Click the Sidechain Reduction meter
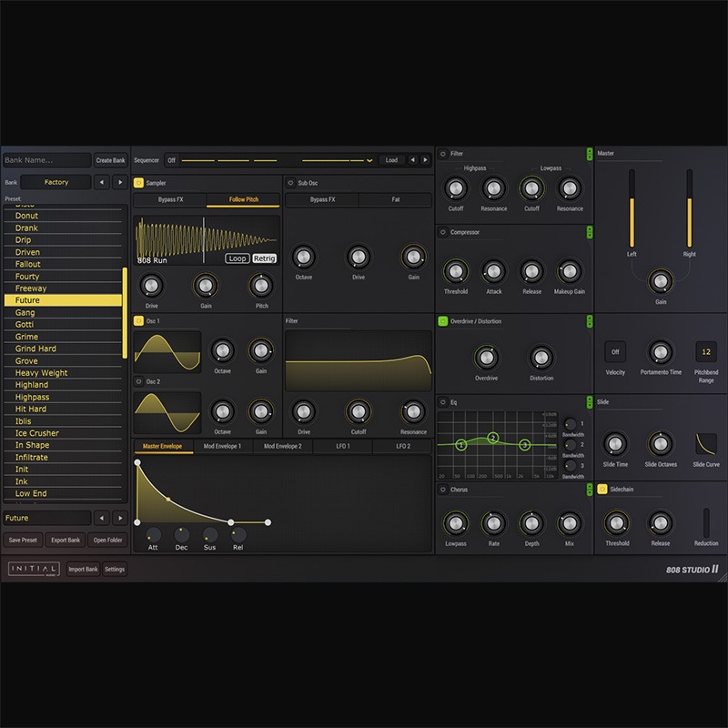The height and width of the screenshot is (728, 728). (706, 522)
